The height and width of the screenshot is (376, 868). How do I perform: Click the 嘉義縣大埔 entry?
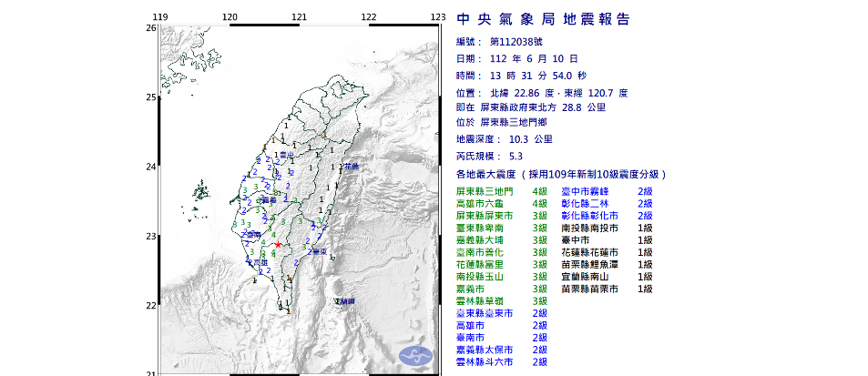(502, 240)
